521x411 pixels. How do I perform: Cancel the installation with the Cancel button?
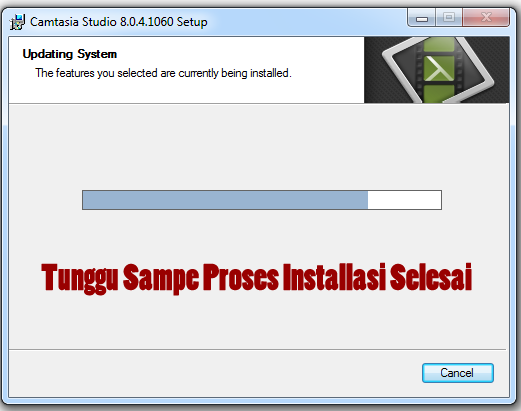click(458, 373)
